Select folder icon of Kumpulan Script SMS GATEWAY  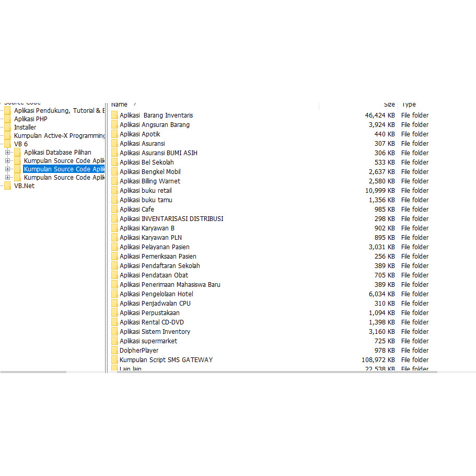[x=114, y=359]
